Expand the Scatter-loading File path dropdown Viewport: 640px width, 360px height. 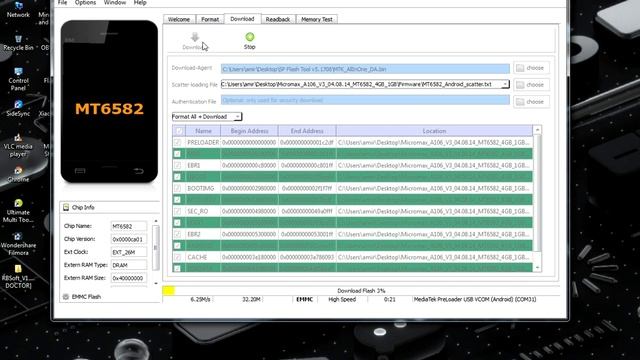pyautogui.click(x=505, y=84)
